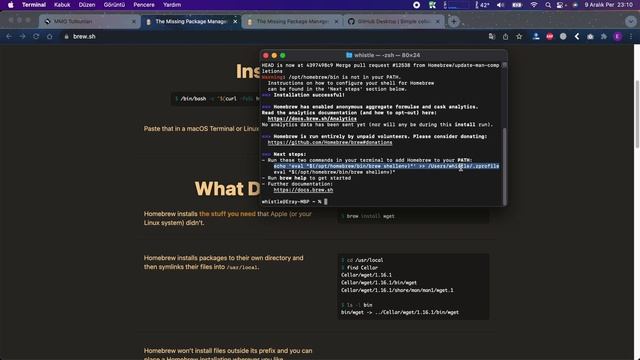Screen dimensions: 640x360
Task: Open the Apple menu
Action: [11, 5]
